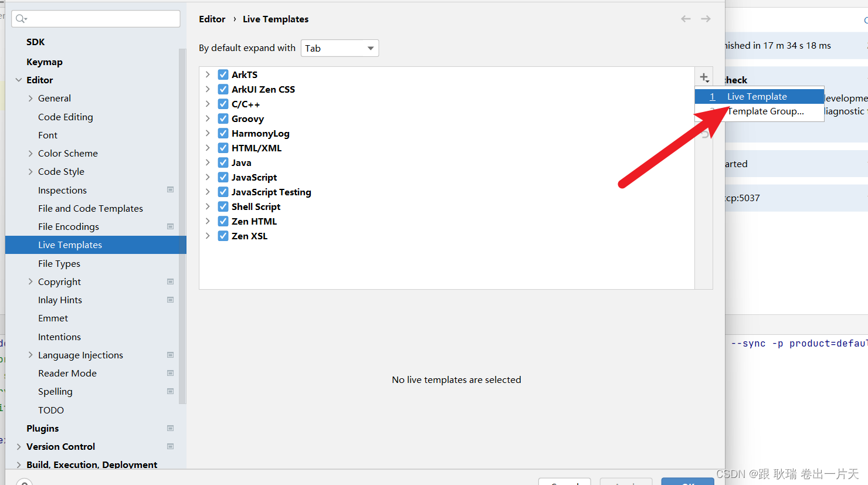The width and height of the screenshot is (868, 485).
Task: Expand the ArkTS template group
Action: coord(208,74)
